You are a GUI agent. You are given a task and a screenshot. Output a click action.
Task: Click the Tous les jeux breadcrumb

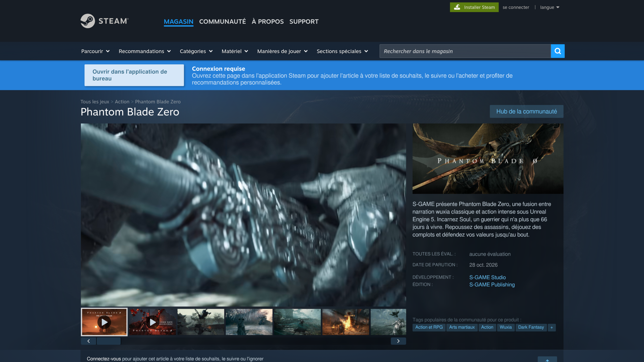(95, 102)
